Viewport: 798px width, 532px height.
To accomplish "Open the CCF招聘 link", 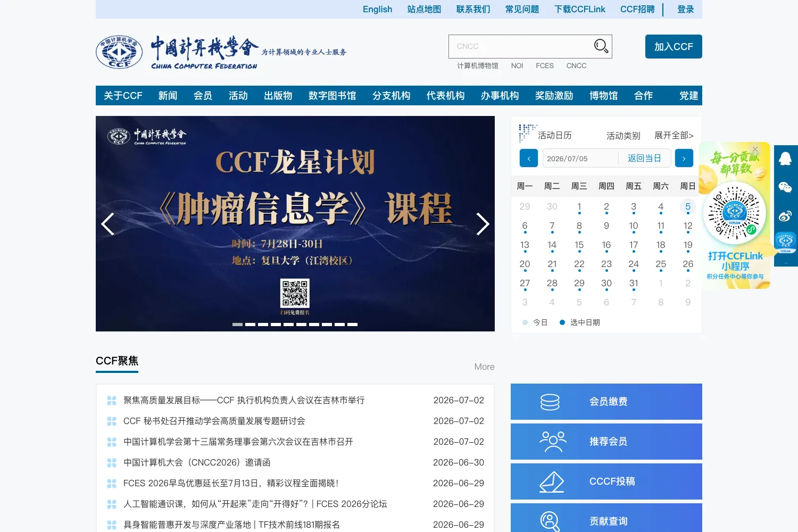I will (x=637, y=9).
